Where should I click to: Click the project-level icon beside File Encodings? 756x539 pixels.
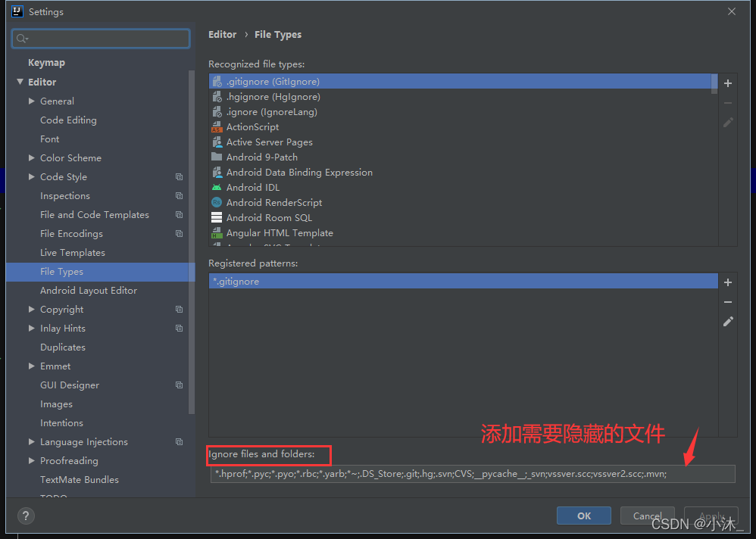tap(179, 234)
